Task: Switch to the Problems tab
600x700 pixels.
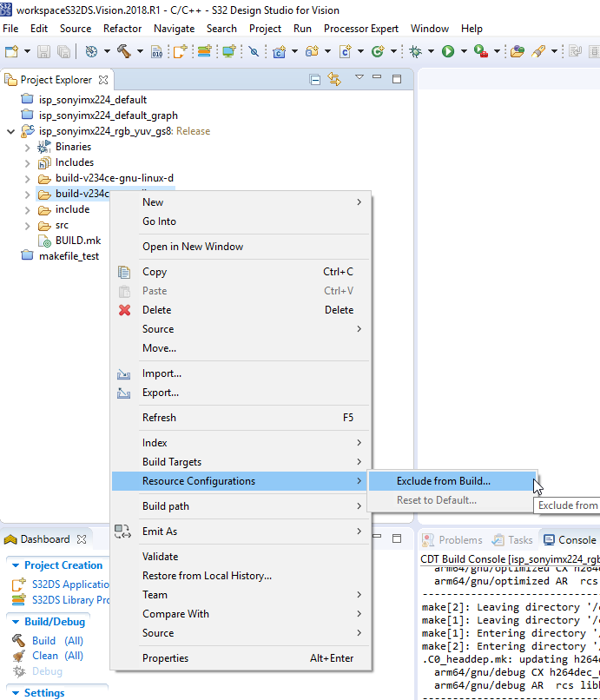Action: click(x=452, y=540)
